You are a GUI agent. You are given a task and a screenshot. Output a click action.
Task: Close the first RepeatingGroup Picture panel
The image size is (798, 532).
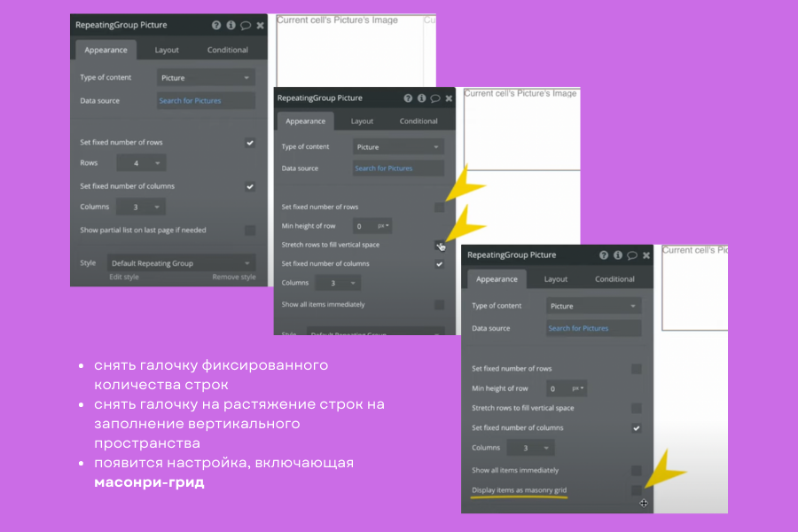[260, 26]
